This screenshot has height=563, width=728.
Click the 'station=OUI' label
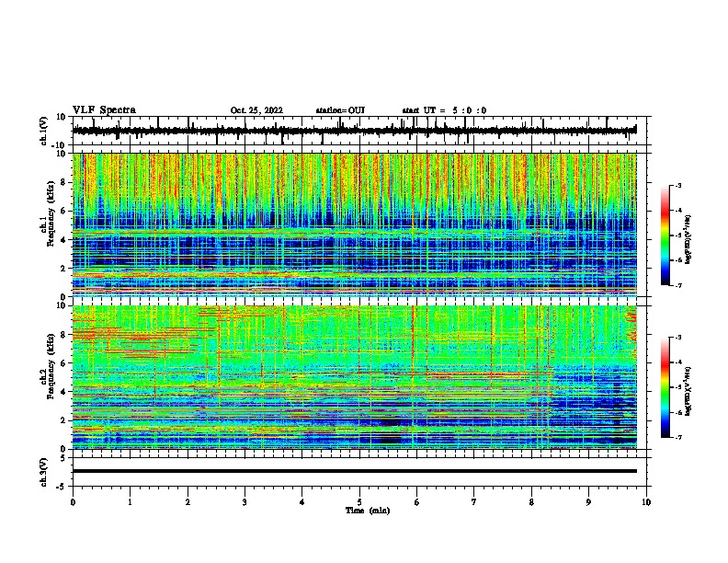click(x=340, y=110)
